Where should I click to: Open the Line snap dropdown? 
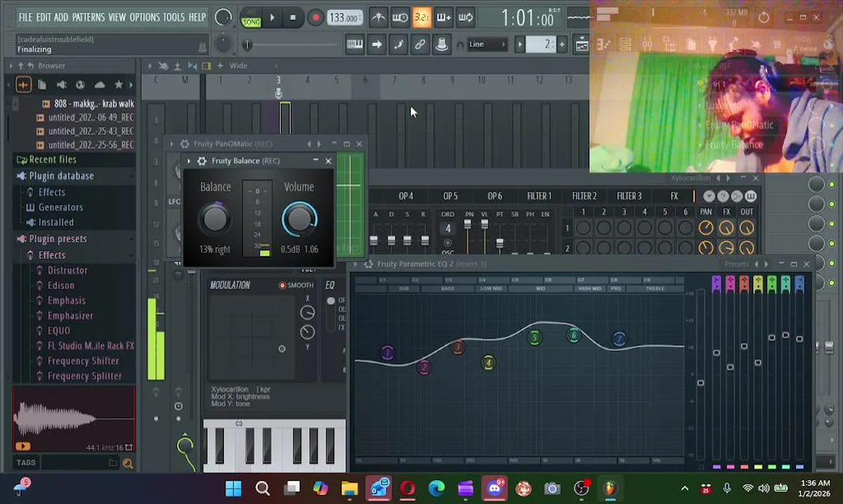pyautogui.click(x=487, y=45)
